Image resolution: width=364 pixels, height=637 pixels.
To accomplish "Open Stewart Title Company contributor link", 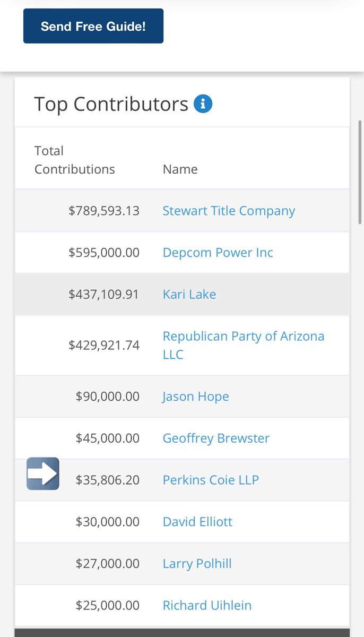I will pos(229,211).
